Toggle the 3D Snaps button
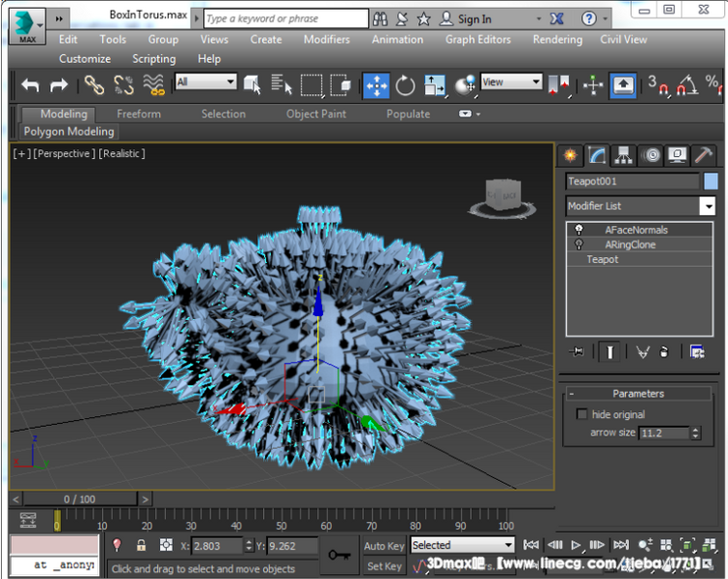The height and width of the screenshot is (579, 728). click(659, 85)
